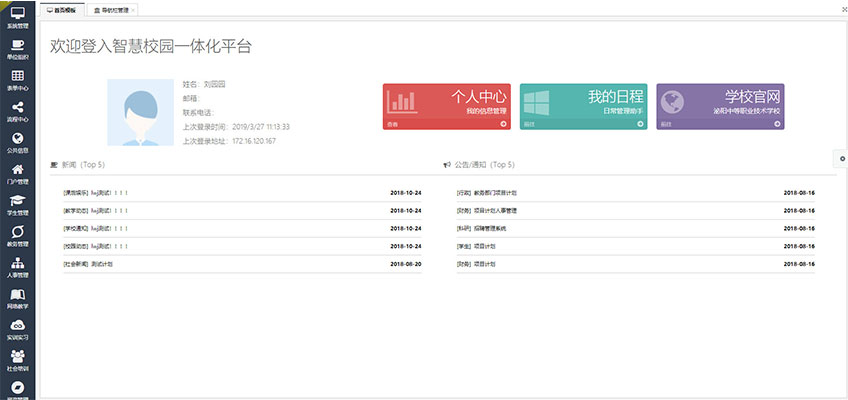
Task: Open 系统管理 monitor icon in sidebar
Action: pyautogui.click(x=17, y=13)
